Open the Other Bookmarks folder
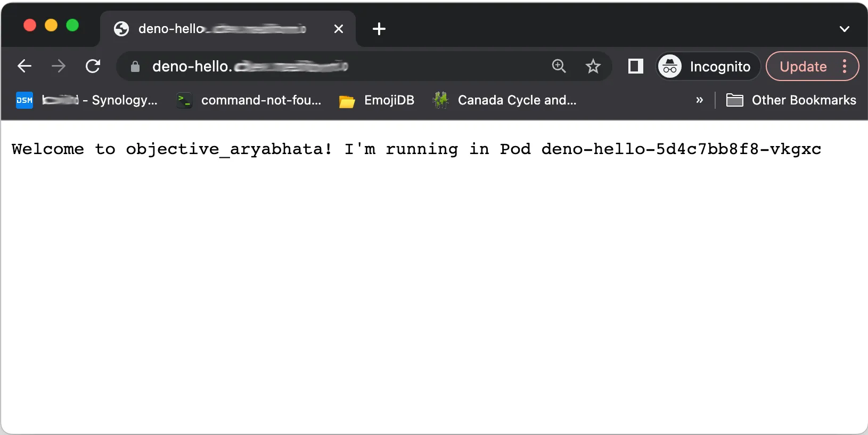868x435 pixels. 791,100
